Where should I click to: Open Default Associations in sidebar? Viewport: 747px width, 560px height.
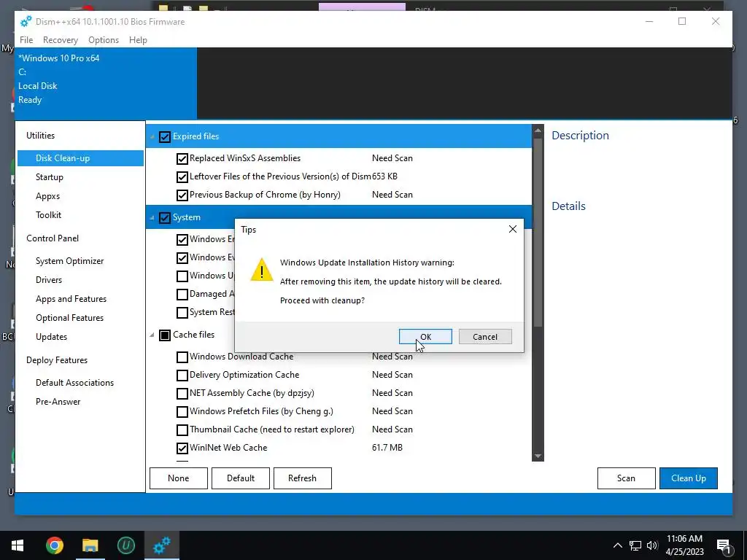tap(75, 382)
